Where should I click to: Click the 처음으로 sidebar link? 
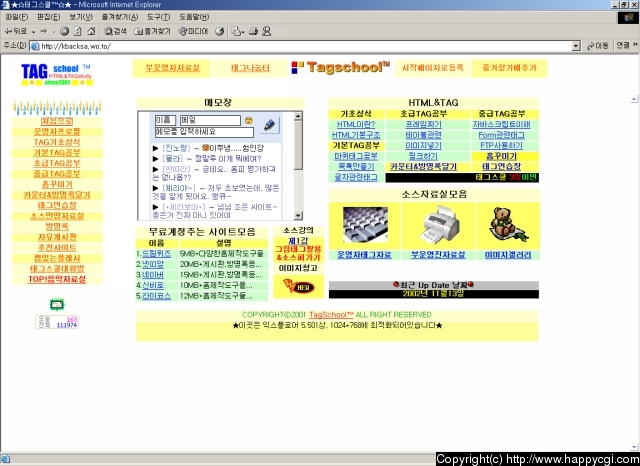click(x=57, y=121)
